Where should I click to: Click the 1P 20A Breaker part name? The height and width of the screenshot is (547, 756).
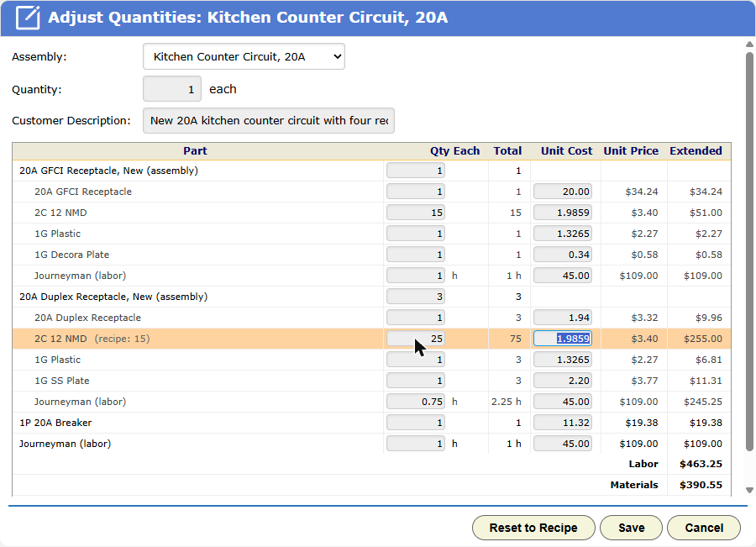pyautogui.click(x=55, y=423)
